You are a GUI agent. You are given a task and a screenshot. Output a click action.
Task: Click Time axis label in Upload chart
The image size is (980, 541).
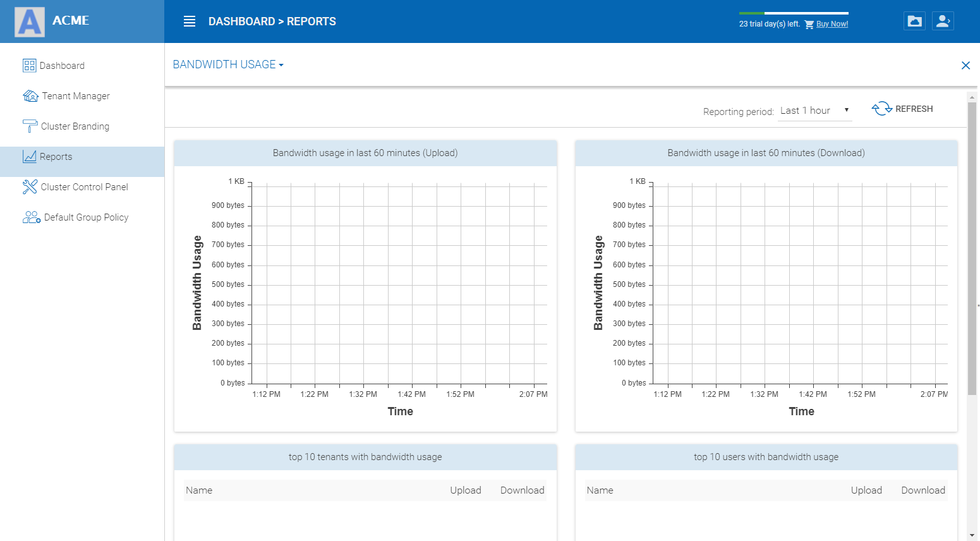coord(401,411)
